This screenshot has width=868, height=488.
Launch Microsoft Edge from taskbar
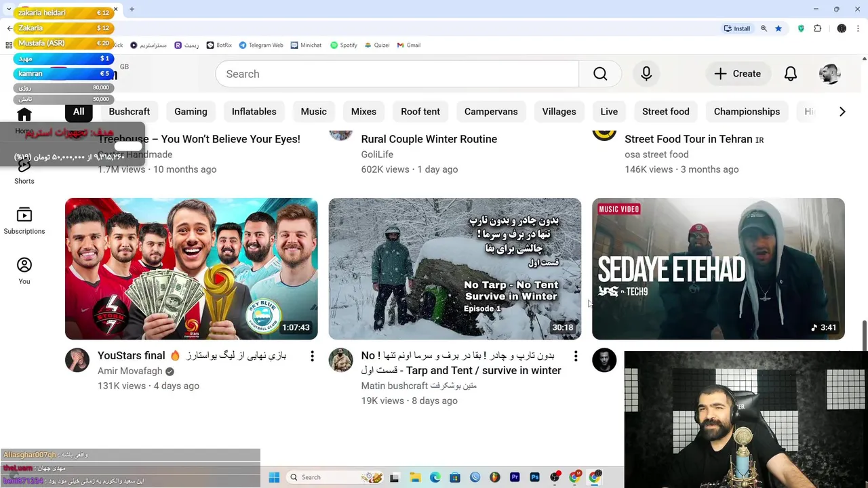pyautogui.click(x=435, y=477)
